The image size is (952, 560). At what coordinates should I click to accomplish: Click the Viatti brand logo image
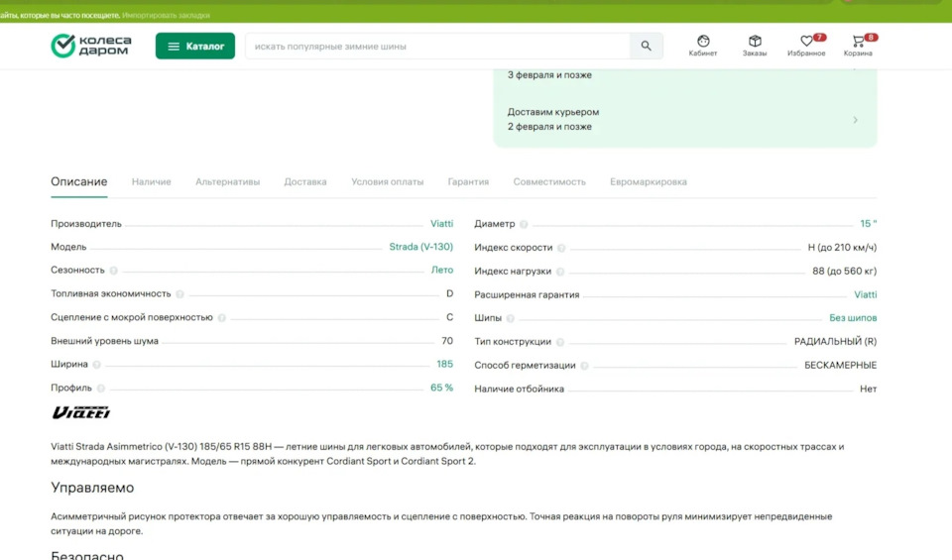(80, 412)
